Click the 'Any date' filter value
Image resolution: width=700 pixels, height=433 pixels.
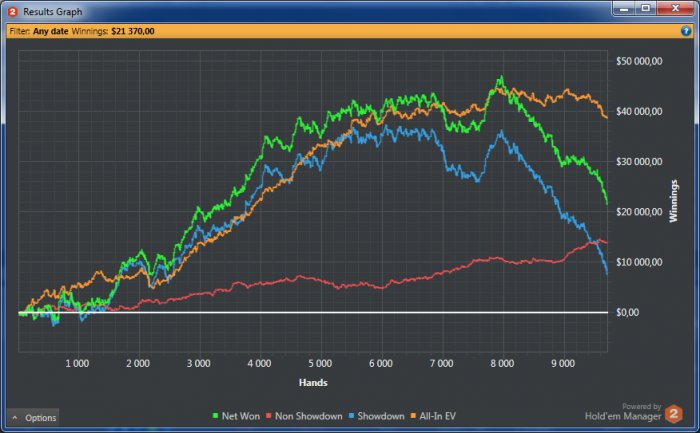point(50,31)
